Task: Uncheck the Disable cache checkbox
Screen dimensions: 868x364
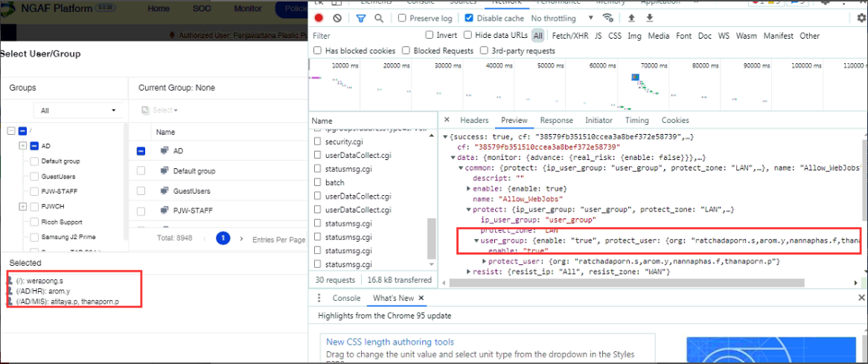Action: point(469,18)
